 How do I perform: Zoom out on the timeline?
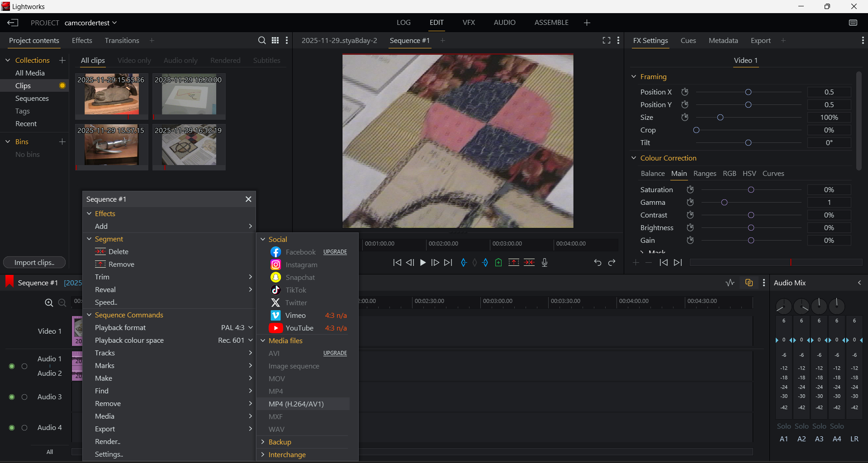[x=62, y=303]
